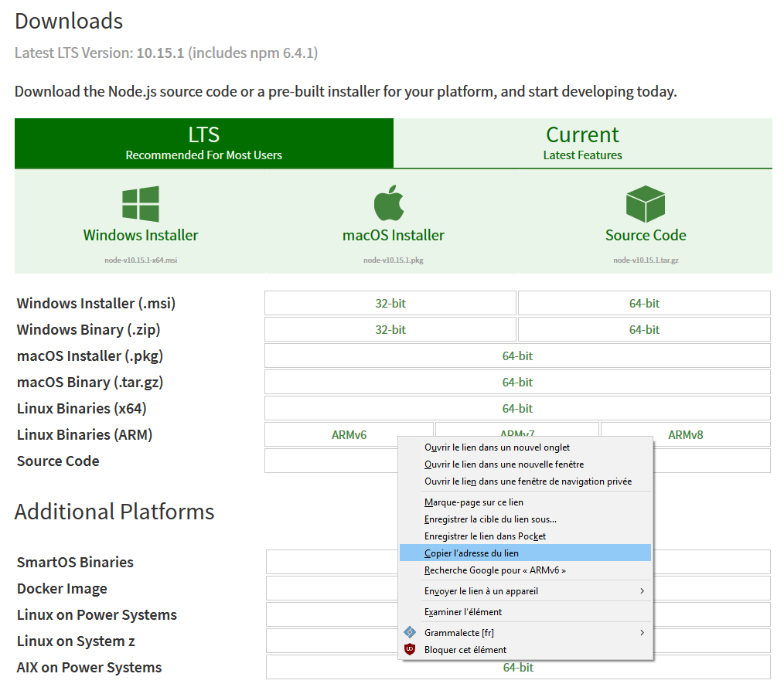Download Windows Installer (.msi) 32-bit

click(x=390, y=303)
